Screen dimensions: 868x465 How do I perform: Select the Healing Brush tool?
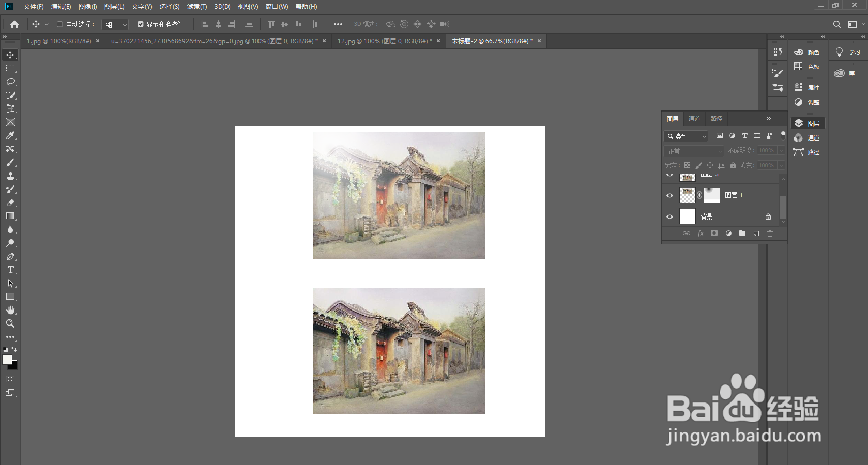pyautogui.click(x=10, y=149)
